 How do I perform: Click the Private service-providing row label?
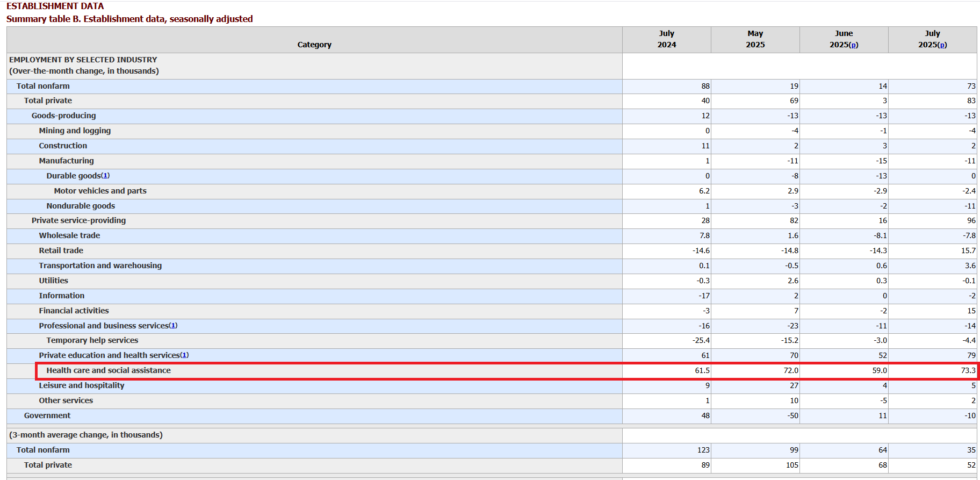(78, 220)
